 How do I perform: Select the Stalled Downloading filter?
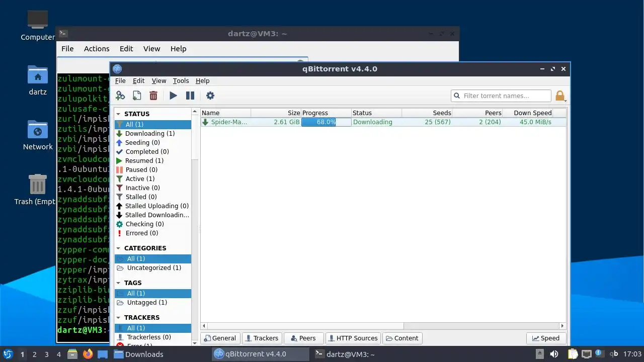153,215
